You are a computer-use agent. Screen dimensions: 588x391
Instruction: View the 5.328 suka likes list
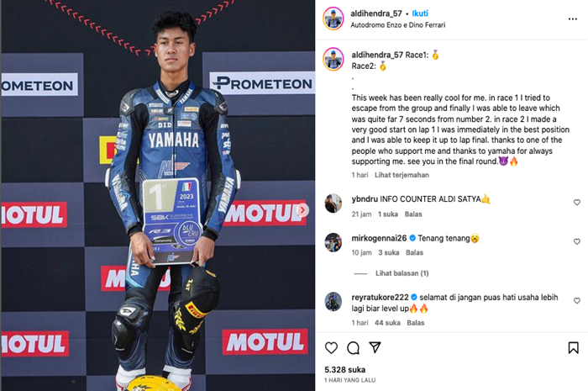pyautogui.click(x=344, y=370)
